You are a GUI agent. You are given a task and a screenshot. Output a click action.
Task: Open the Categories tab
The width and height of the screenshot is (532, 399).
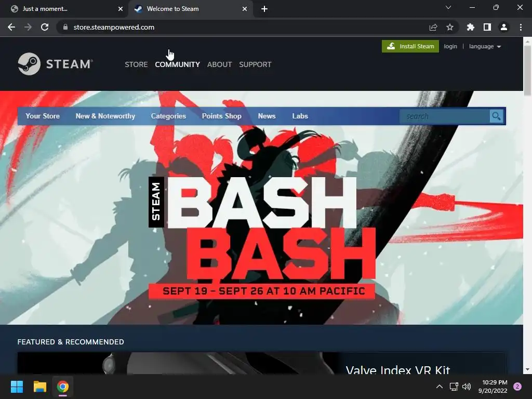pos(168,116)
